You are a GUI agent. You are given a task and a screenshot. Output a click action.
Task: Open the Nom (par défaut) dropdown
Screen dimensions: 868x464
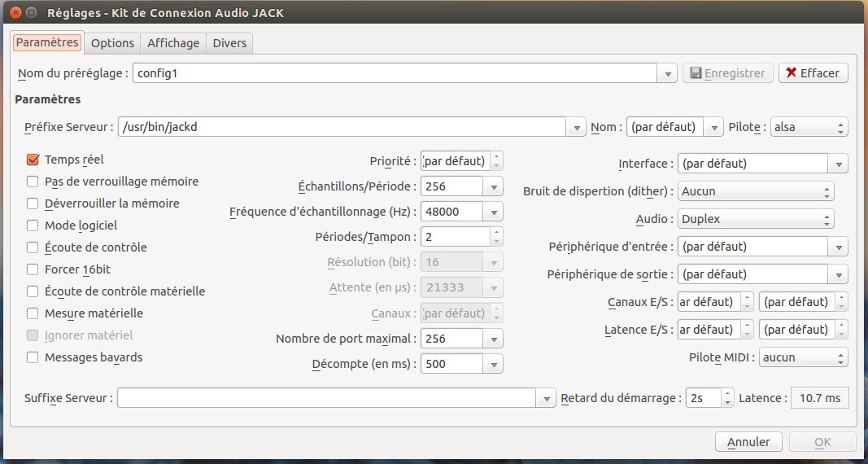pos(714,127)
